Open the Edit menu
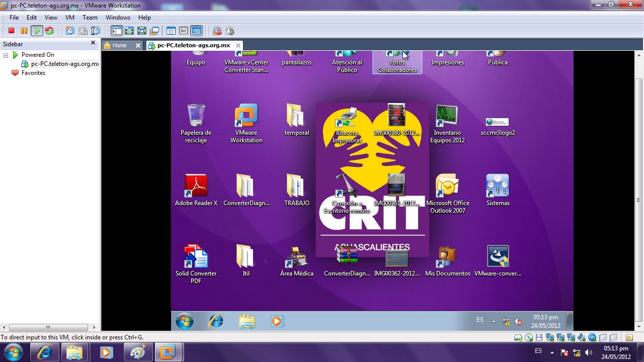Image resolution: width=644 pixels, height=362 pixels. (32, 18)
